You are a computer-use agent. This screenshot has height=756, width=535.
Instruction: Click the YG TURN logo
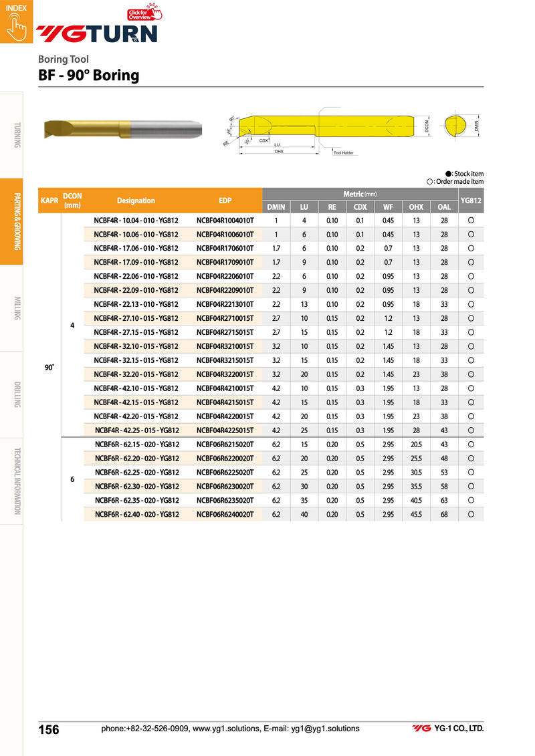[97, 33]
